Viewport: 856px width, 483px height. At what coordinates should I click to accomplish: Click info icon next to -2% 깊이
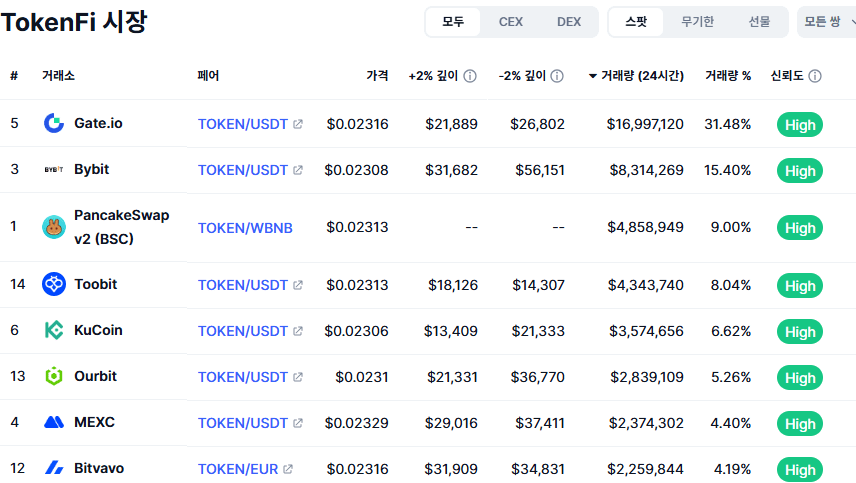click(x=557, y=76)
